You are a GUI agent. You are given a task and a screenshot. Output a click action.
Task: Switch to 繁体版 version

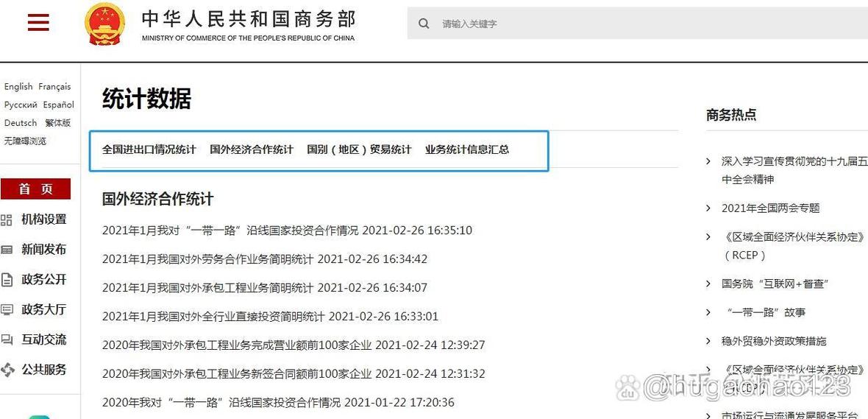click(58, 123)
